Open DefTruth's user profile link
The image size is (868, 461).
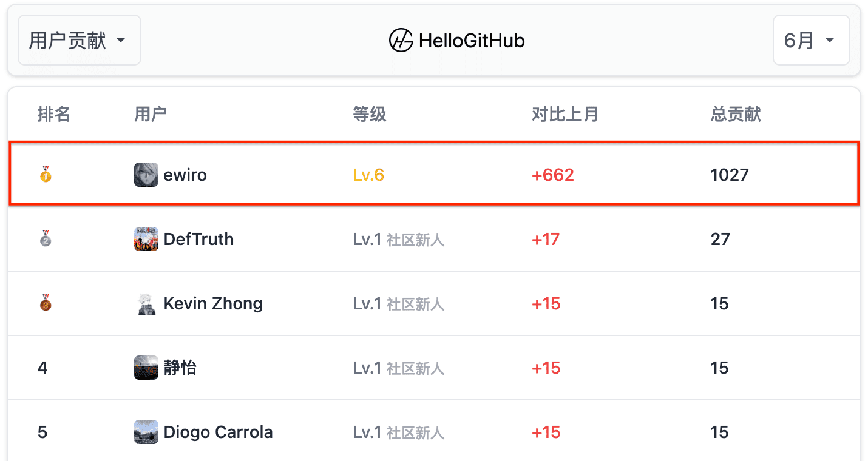pyautogui.click(x=198, y=239)
